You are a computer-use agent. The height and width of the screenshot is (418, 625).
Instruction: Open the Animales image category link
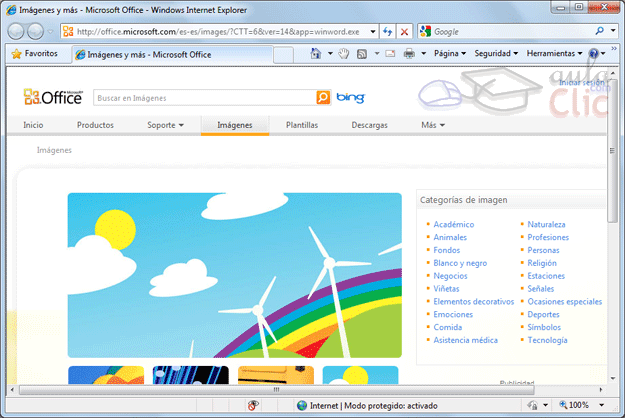tap(451, 237)
